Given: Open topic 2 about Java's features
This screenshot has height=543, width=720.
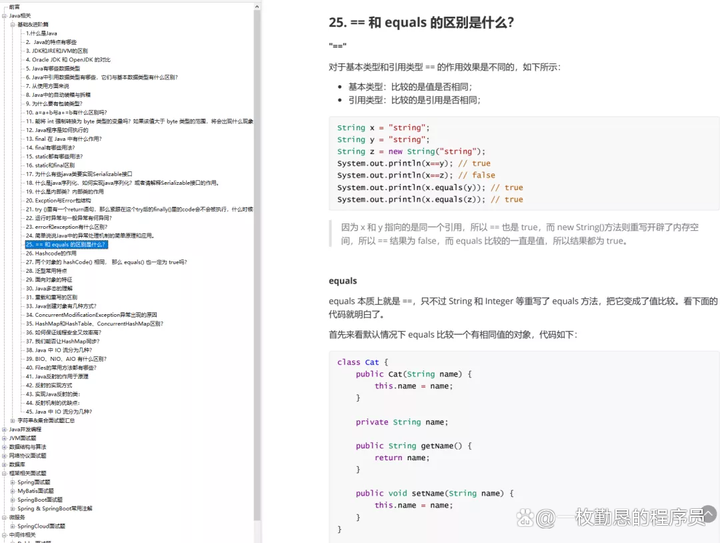Looking at the screenshot, I should click(51, 42).
